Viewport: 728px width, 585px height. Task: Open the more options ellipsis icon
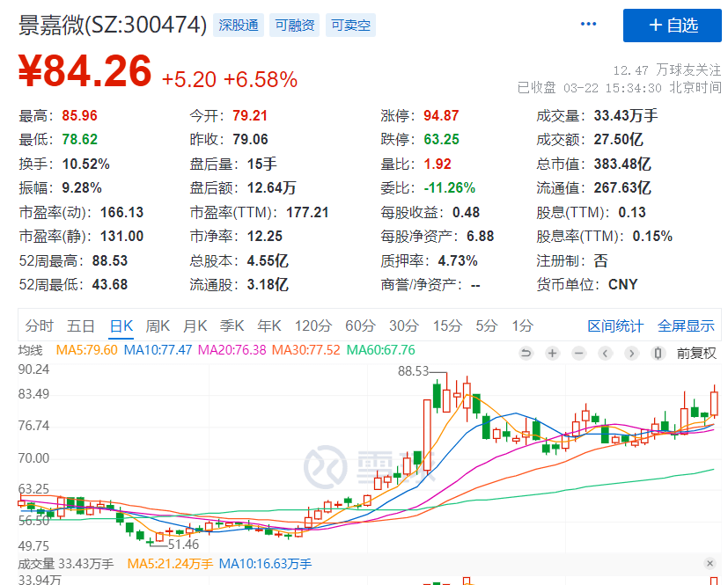click(588, 25)
